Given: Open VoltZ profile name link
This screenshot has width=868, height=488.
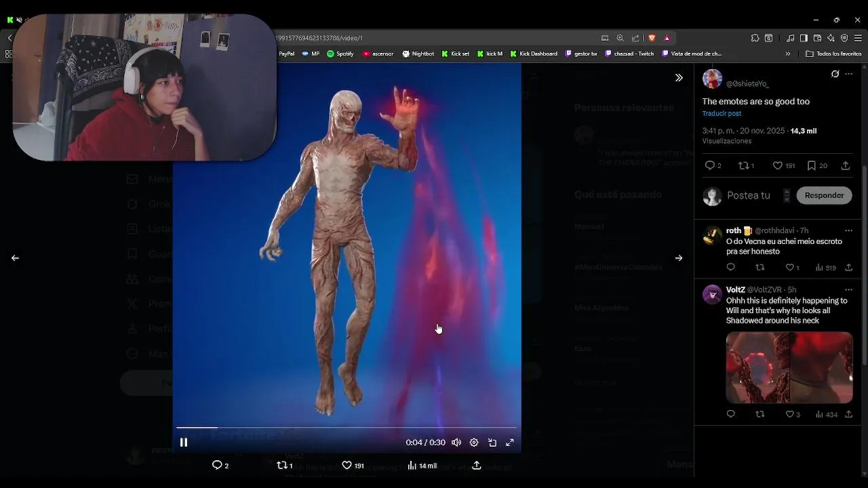Looking at the screenshot, I should [735, 289].
